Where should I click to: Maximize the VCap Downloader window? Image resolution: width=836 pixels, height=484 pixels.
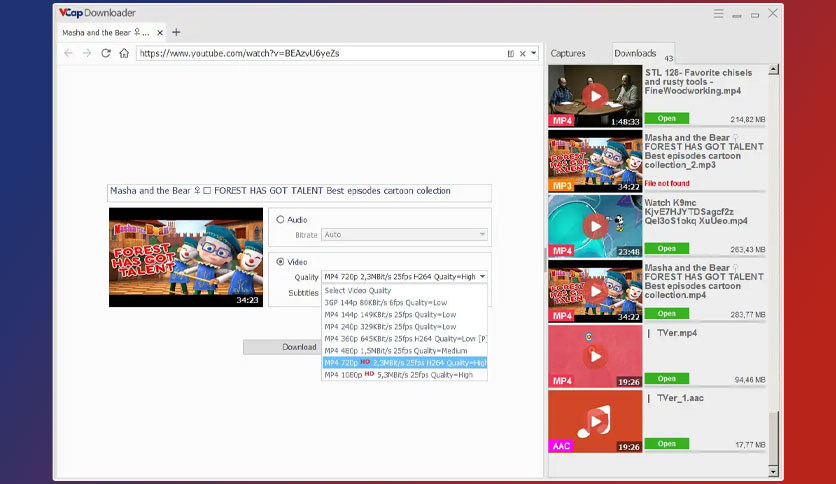point(755,15)
